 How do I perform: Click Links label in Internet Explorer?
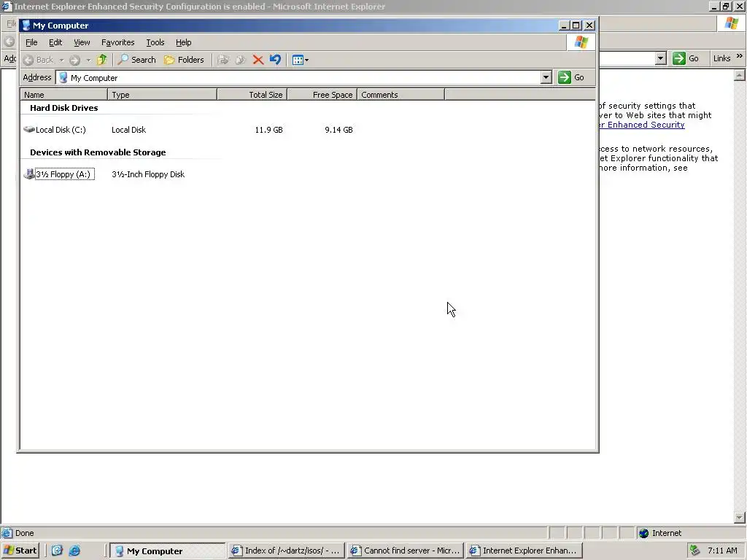coord(721,58)
